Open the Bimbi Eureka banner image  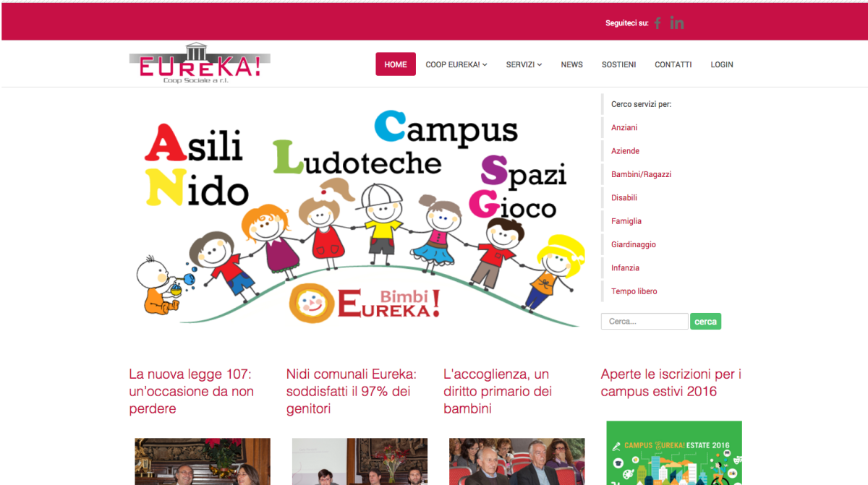point(360,218)
